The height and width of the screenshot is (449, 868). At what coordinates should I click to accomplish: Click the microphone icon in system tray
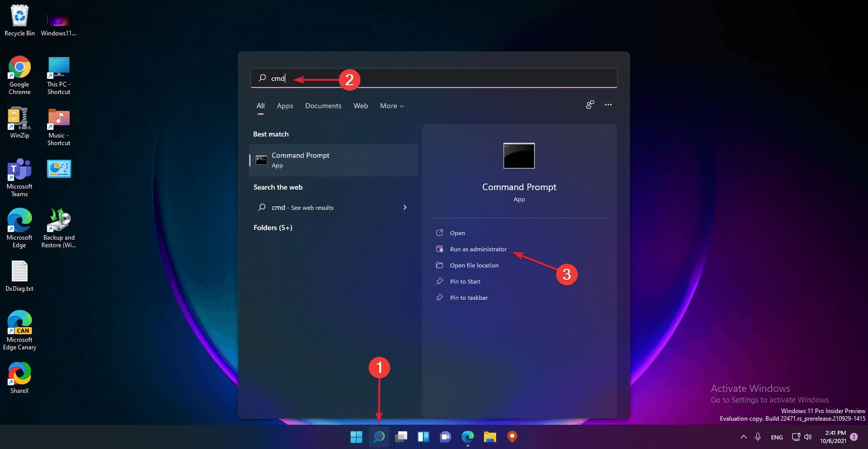[758, 437]
